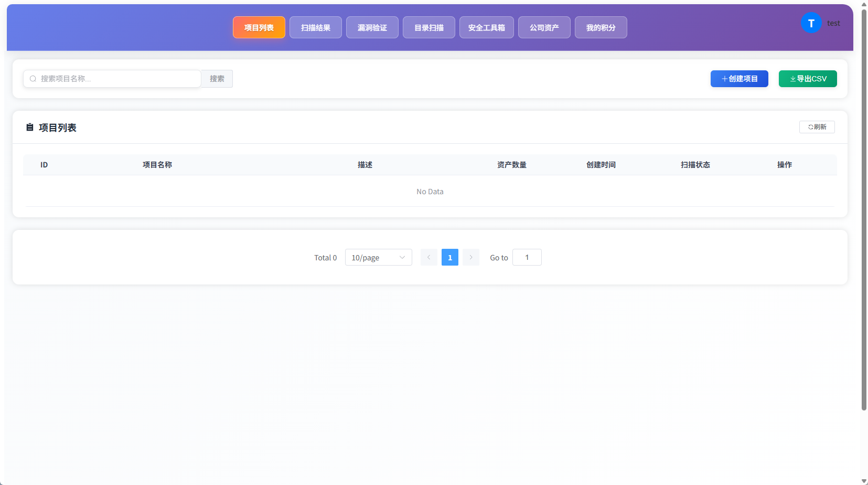The image size is (868, 485).
Task: Click the 创建时间 column header
Action: point(601,165)
